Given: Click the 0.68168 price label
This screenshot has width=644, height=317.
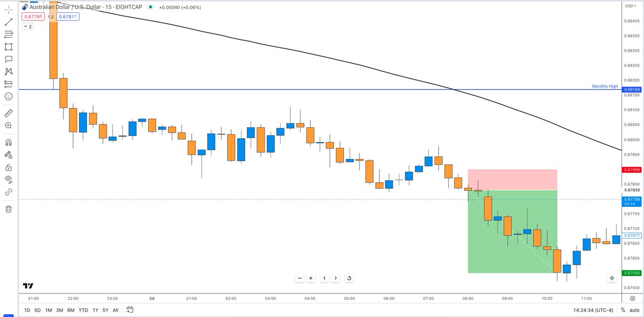Looking at the screenshot, I should tap(631, 90).
